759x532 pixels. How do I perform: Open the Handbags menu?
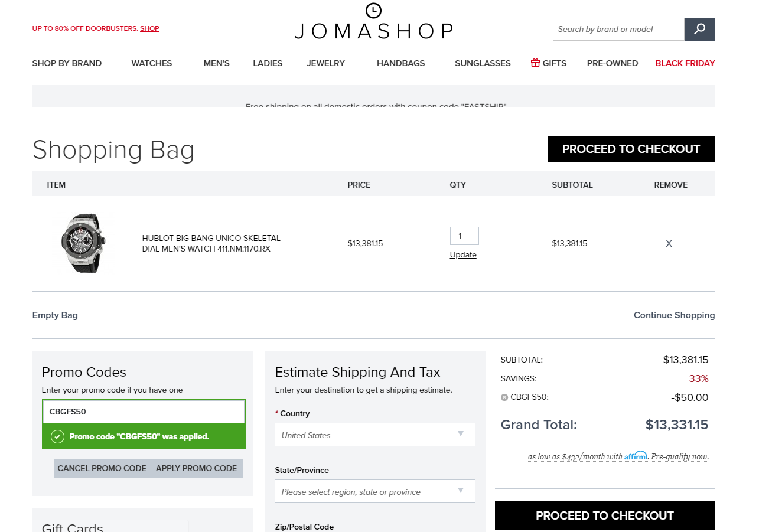(400, 63)
